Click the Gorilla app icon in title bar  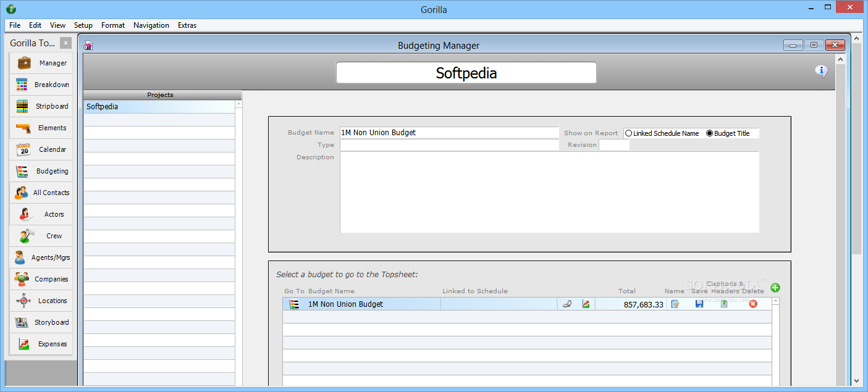(x=11, y=9)
